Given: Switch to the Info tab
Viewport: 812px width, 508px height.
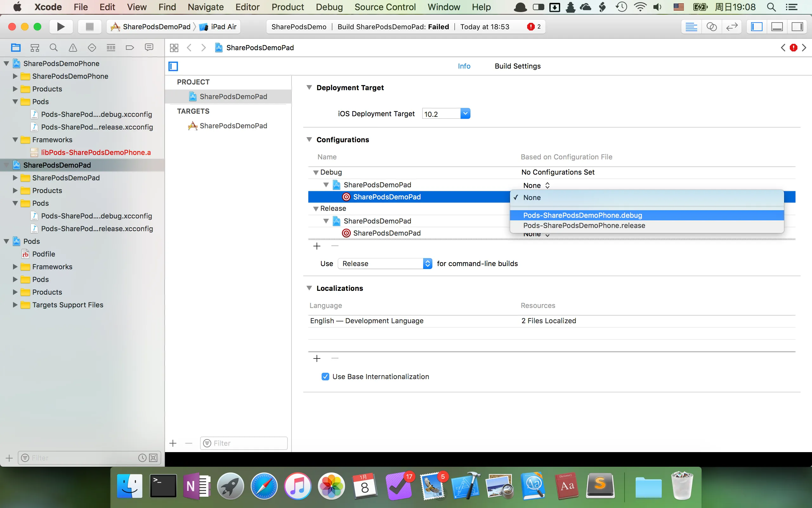Looking at the screenshot, I should [x=464, y=66].
